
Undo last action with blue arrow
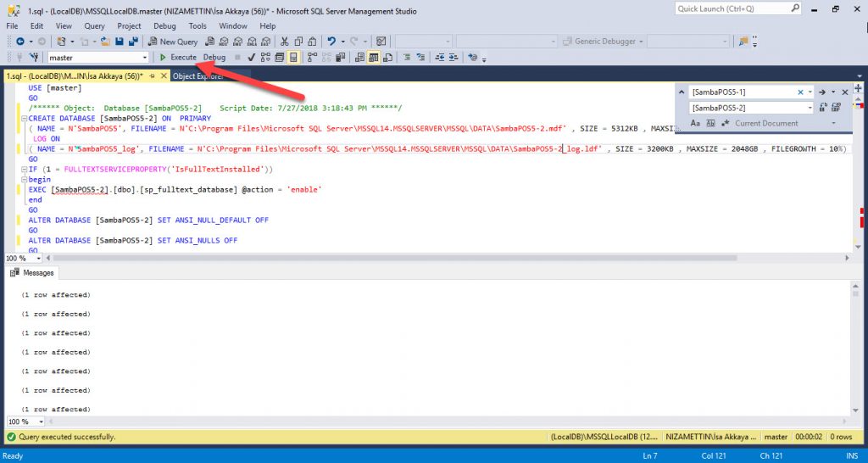[331, 42]
